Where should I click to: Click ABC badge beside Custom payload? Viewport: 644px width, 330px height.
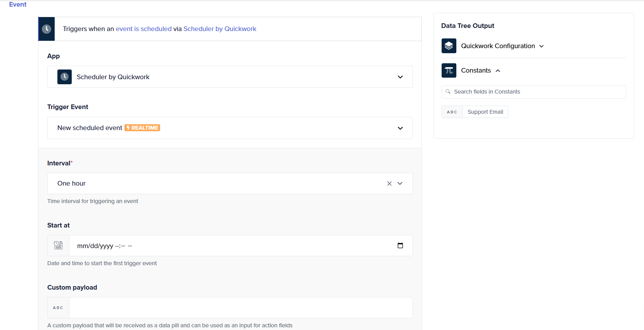click(58, 307)
